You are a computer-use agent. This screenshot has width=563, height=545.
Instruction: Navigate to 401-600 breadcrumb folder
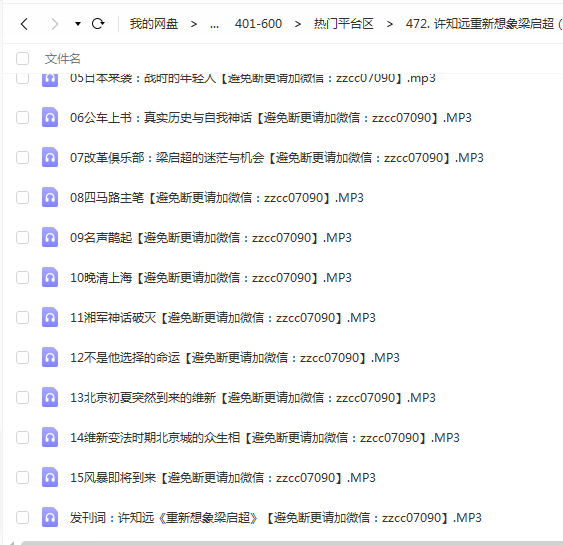258,24
